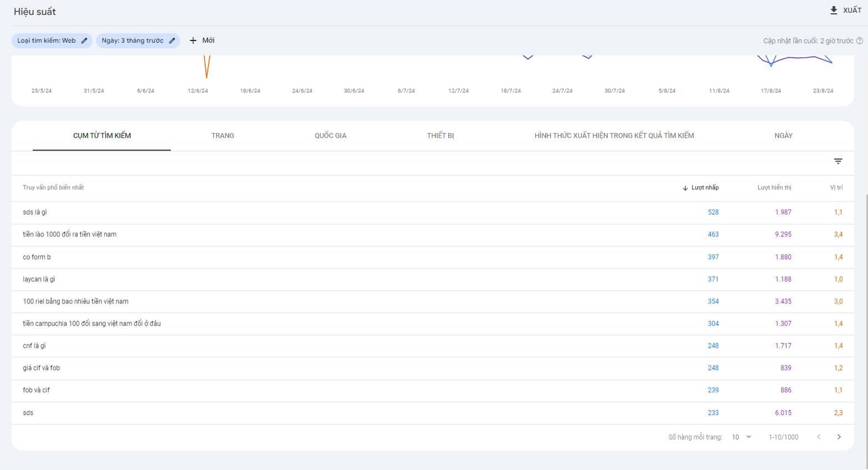Edit the search type Web filter pencil
Image resolution: width=868 pixels, height=470 pixels.
(x=84, y=41)
